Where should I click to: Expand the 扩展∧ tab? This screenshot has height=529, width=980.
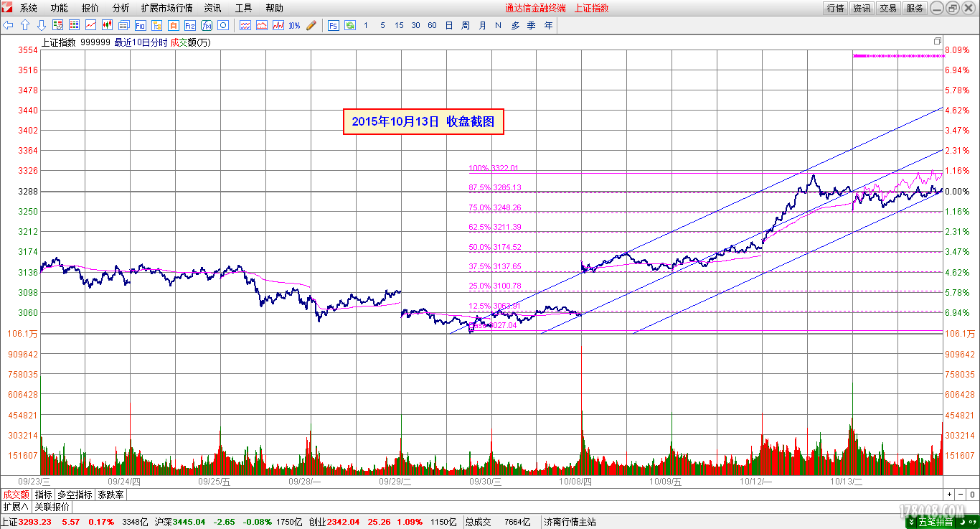(x=16, y=507)
